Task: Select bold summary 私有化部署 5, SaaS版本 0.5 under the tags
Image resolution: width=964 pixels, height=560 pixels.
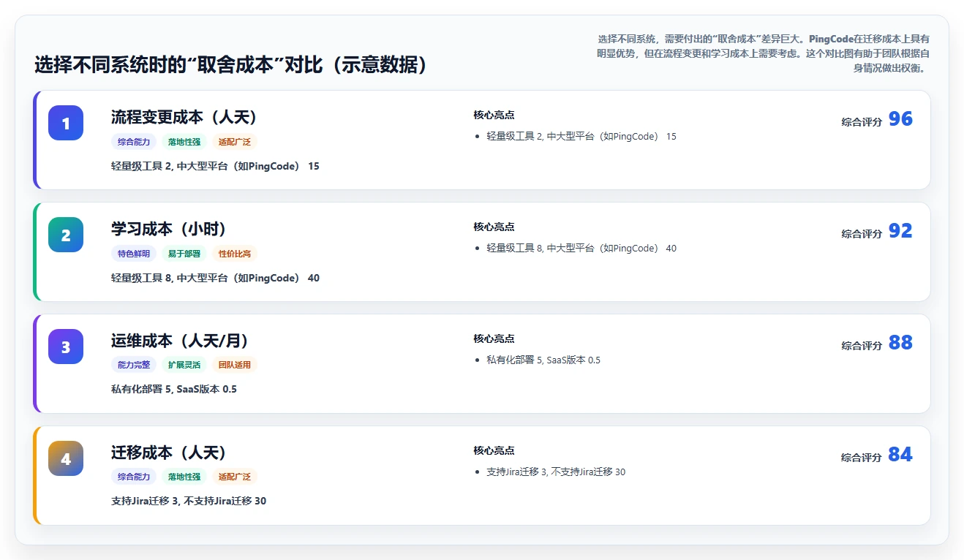Action: click(x=174, y=389)
